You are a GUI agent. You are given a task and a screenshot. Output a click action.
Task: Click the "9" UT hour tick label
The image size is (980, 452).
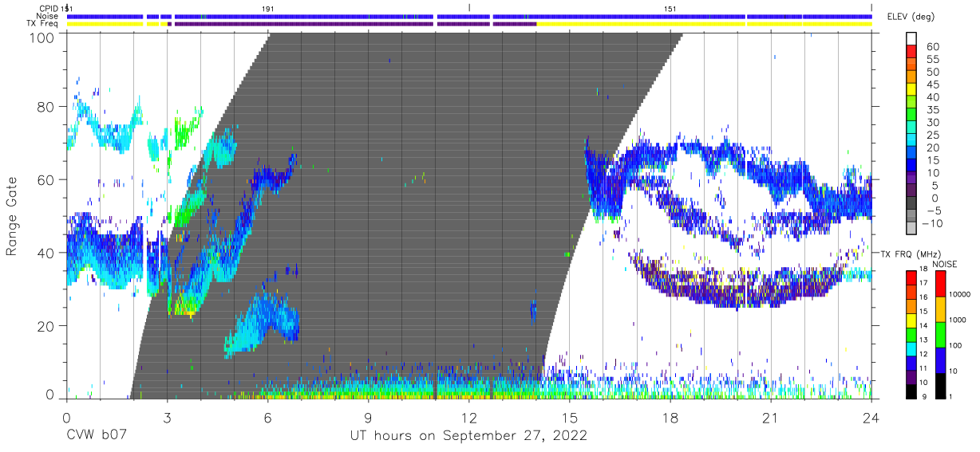click(369, 417)
